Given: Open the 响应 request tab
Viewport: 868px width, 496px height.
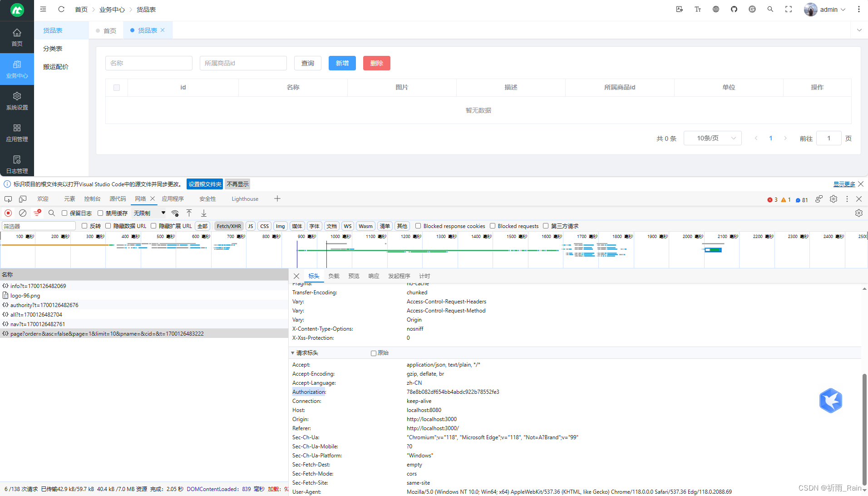Looking at the screenshot, I should click(x=374, y=276).
